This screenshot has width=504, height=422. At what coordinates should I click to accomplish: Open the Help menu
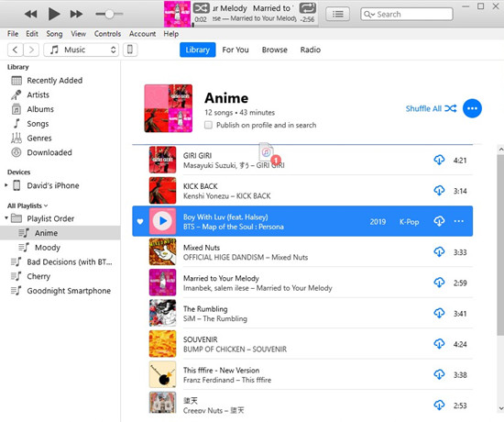[x=171, y=34]
